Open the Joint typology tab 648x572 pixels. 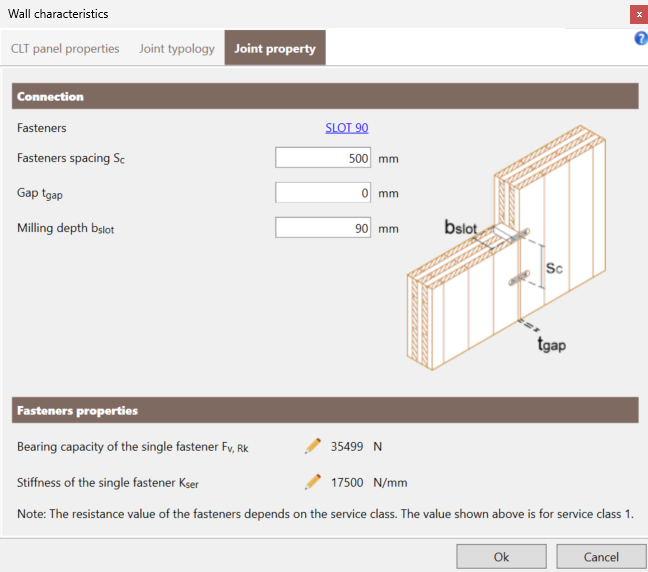[177, 48]
